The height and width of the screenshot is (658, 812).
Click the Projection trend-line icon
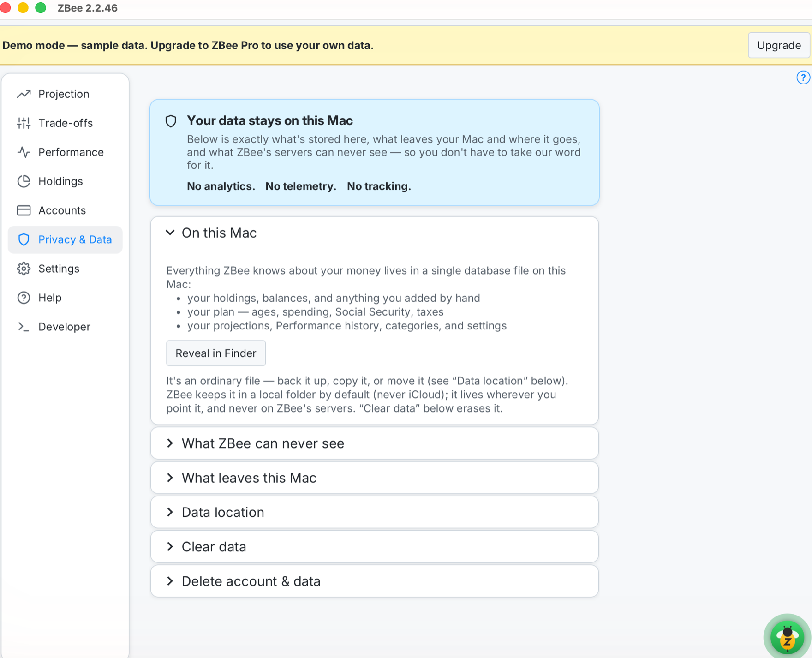coord(24,94)
